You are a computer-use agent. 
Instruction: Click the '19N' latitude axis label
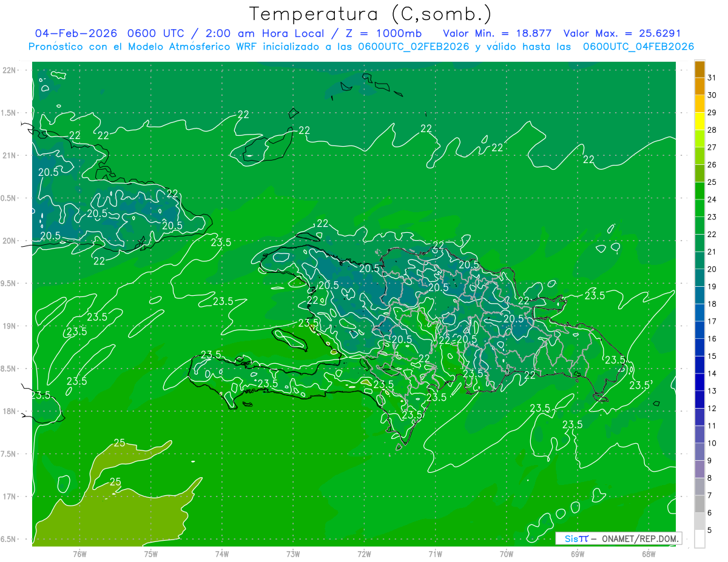[9, 326]
